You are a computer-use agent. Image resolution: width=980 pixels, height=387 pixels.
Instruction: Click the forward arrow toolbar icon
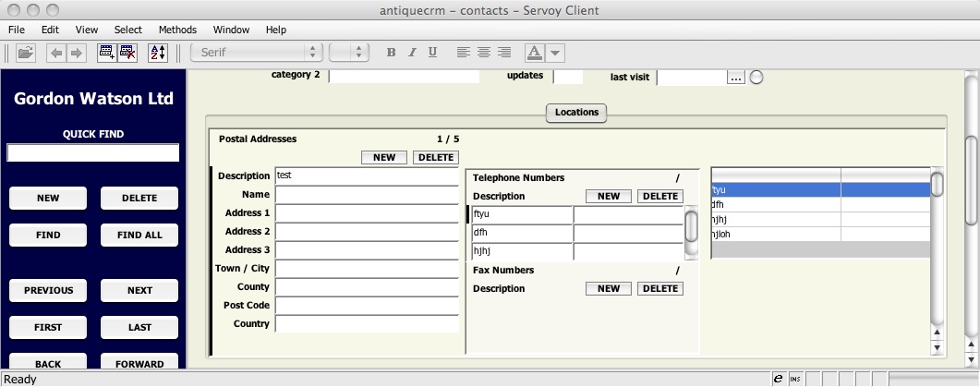[77, 54]
